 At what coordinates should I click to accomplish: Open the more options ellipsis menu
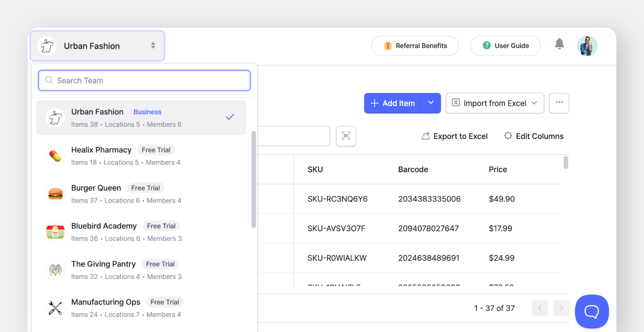click(559, 103)
